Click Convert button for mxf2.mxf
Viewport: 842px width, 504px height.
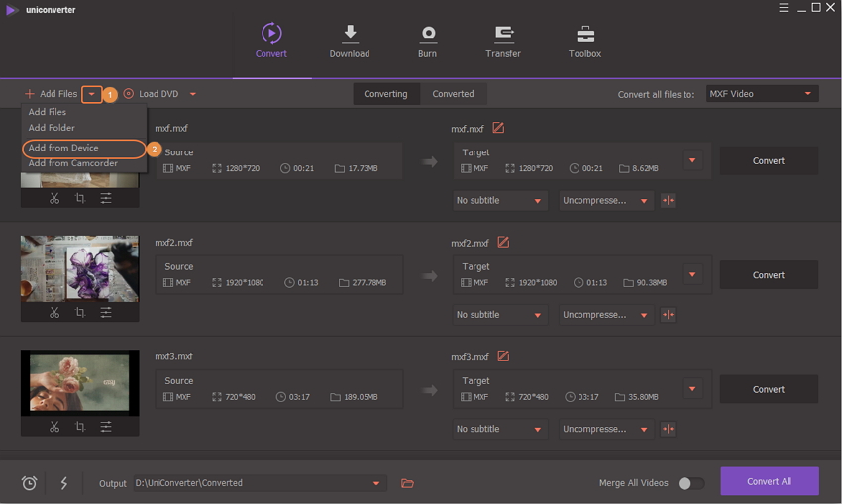click(769, 275)
